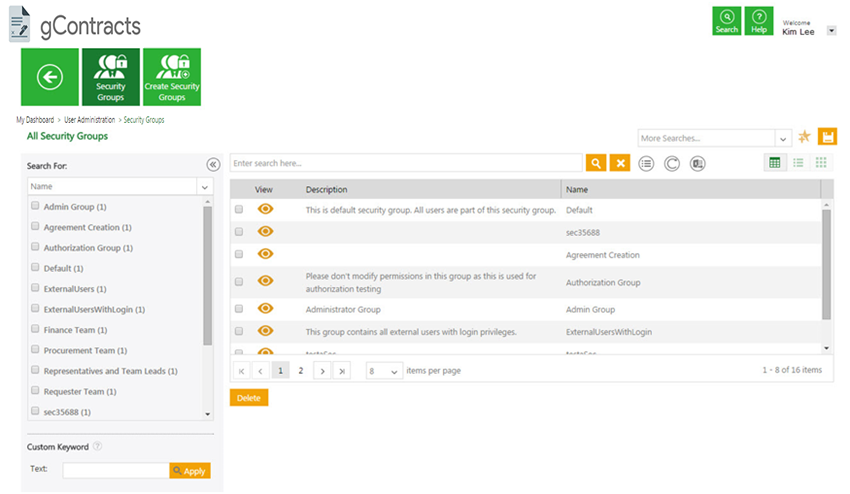
Task: Click the refresh circular arrow icon
Action: [672, 163]
